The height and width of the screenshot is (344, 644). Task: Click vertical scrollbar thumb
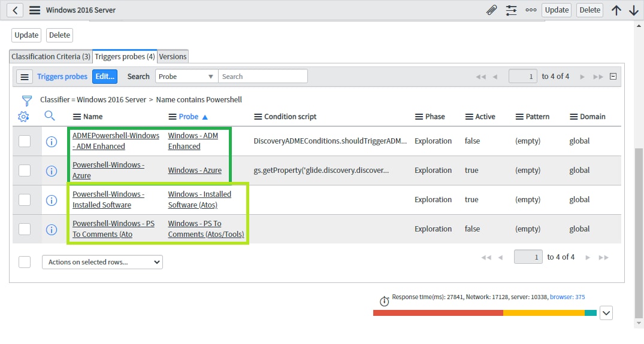[639, 233]
